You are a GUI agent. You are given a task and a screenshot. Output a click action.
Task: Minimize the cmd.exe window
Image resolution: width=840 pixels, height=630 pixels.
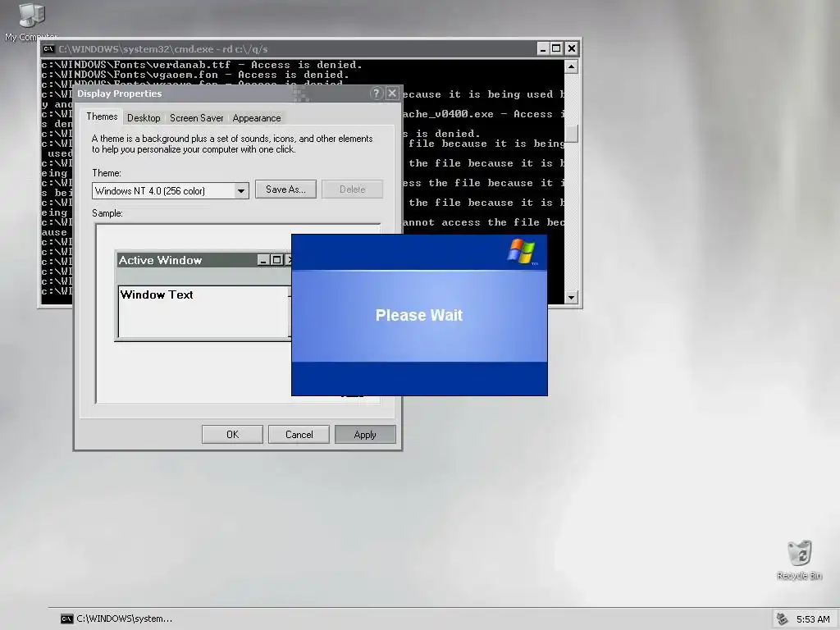[543, 48]
